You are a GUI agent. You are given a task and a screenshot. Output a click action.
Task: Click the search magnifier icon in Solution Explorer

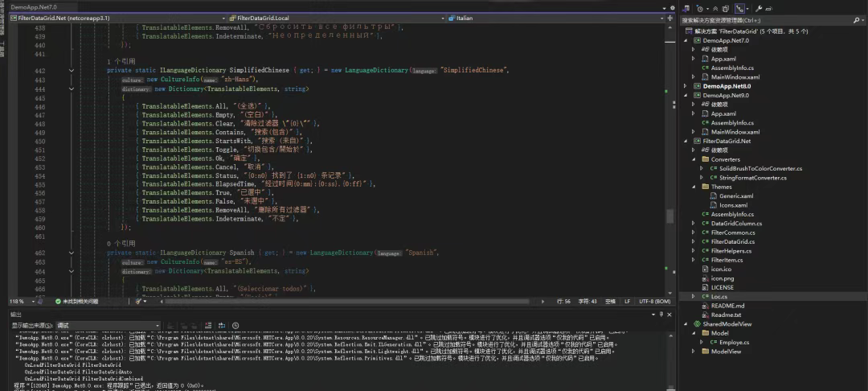pos(857,20)
